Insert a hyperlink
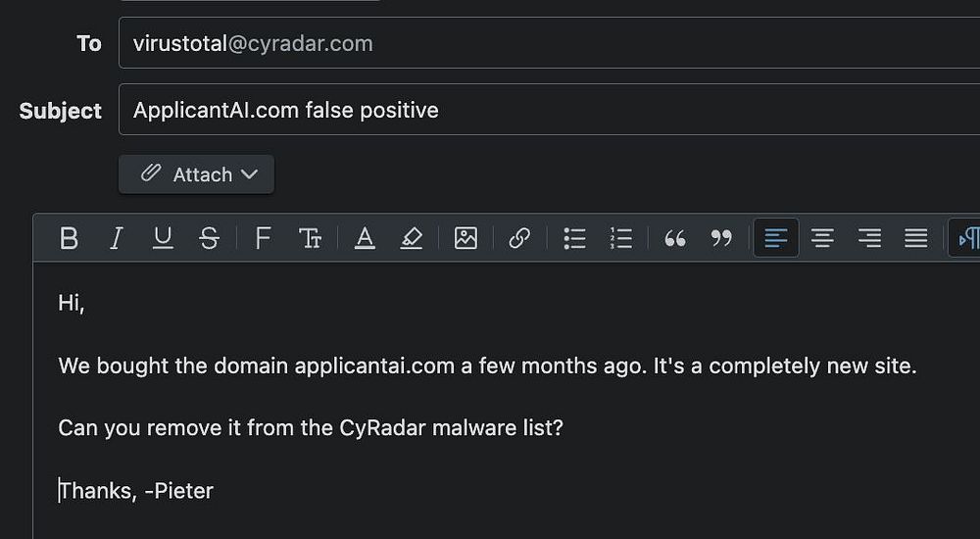The width and height of the screenshot is (980, 539). point(519,238)
